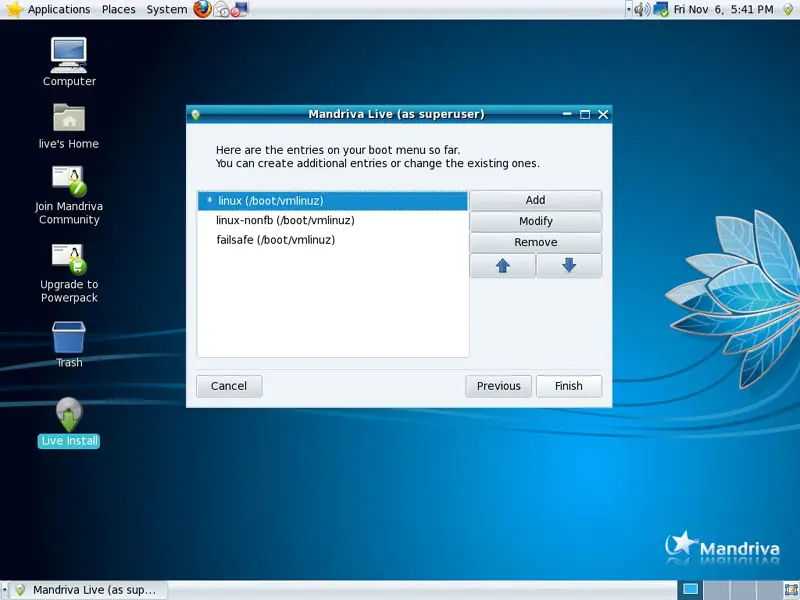Open the System menu
Viewport: 800px width, 600px height.
[x=167, y=9]
